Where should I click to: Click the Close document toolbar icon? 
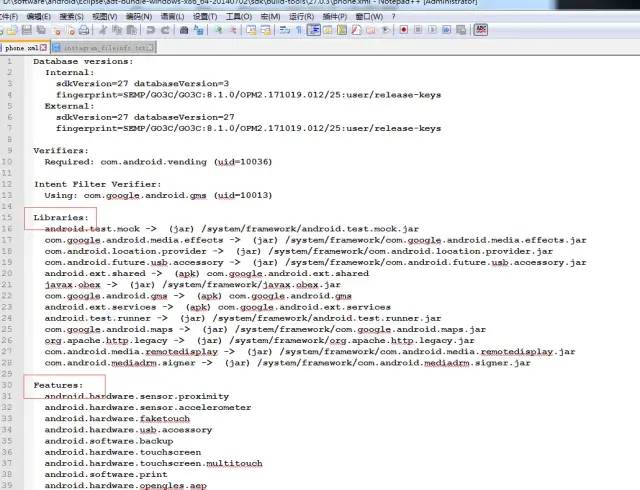tap(57, 30)
